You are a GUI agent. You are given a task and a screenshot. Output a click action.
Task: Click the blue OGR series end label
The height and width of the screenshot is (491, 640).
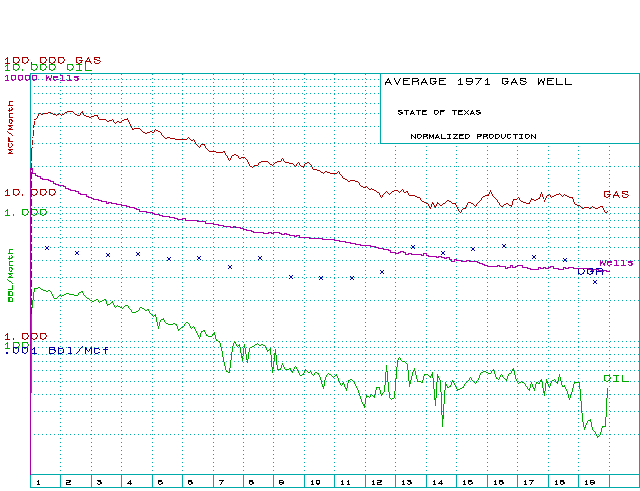592,271
